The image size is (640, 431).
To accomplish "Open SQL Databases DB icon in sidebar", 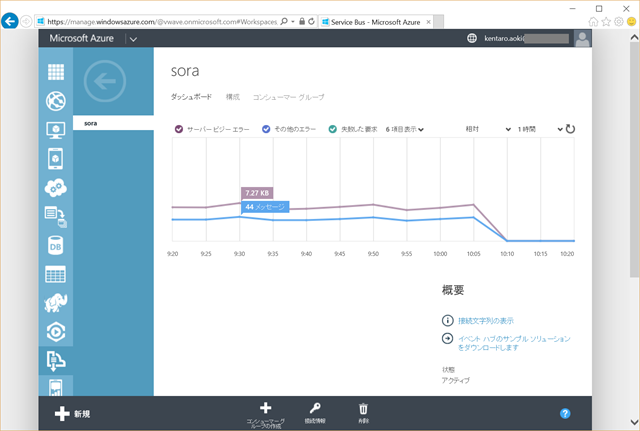I will 56,246.
